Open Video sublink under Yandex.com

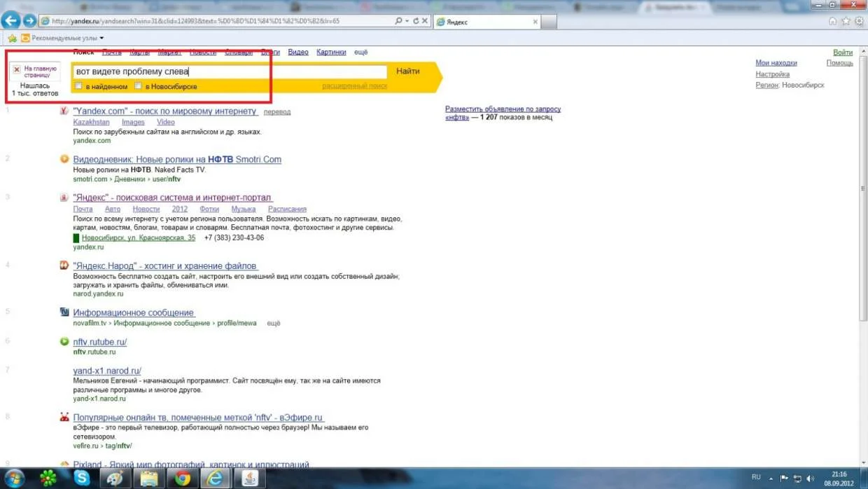click(x=166, y=122)
